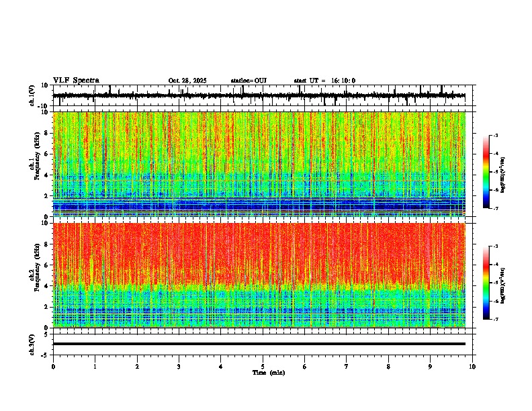Click the 'VLF Spectra' title text
532x411 pixels.
point(76,81)
